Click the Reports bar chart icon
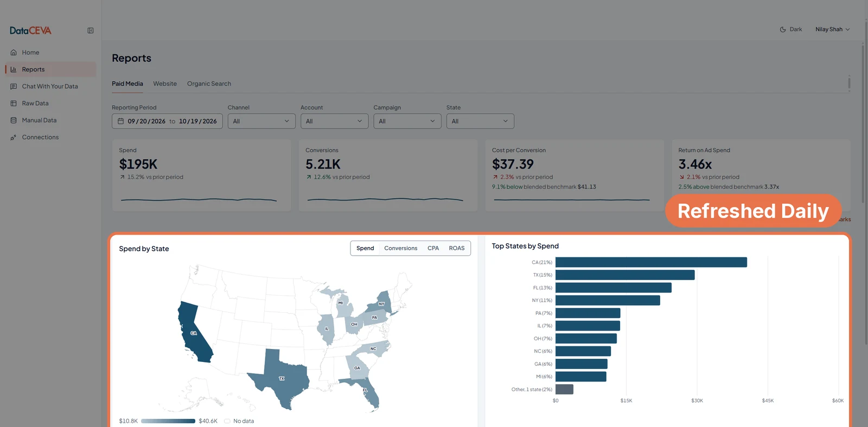The height and width of the screenshot is (427, 868). (14, 69)
